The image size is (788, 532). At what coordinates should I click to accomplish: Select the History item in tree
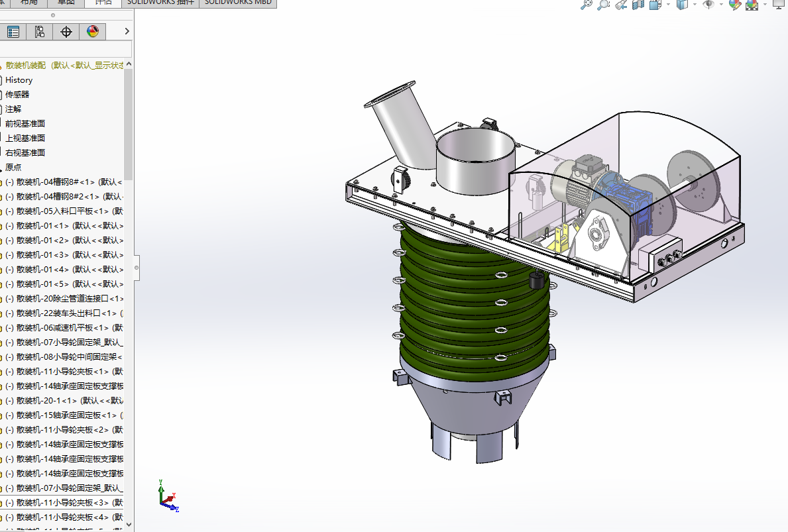click(x=19, y=80)
